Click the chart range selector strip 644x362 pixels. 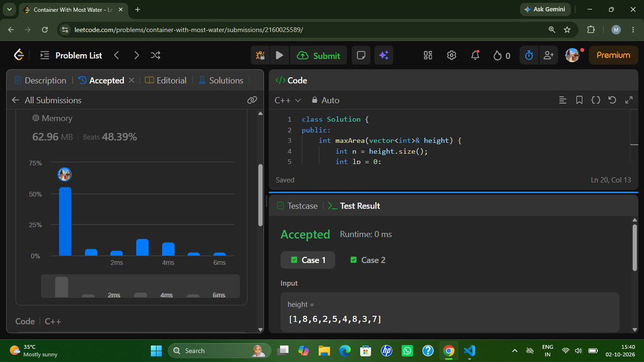141,286
